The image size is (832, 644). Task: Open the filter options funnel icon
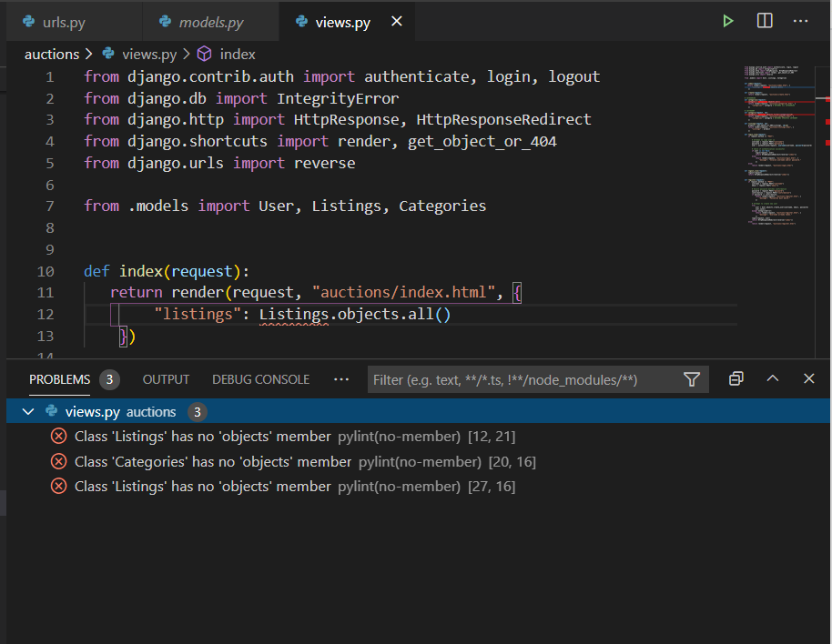pos(692,379)
